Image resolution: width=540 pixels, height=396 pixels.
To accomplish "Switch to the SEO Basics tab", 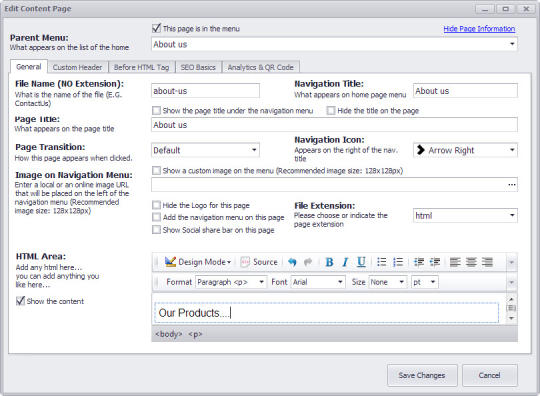I will click(x=198, y=67).
